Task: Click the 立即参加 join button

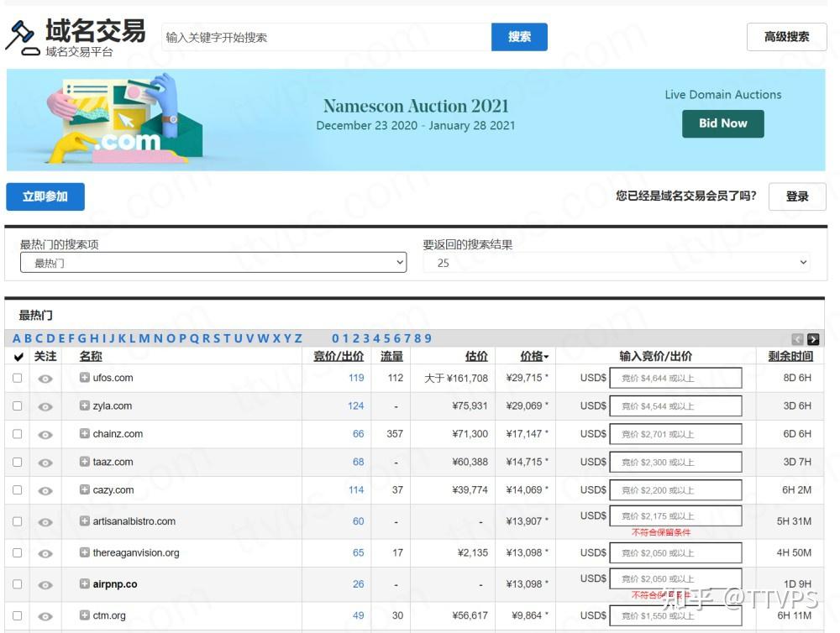Action: [45, 196]
